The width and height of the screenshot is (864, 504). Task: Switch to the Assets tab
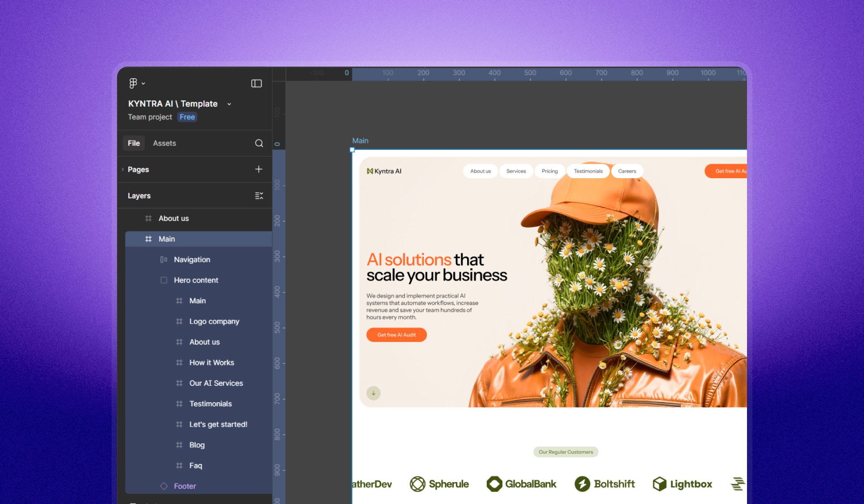pyautogui.click(x=164, y=143)
